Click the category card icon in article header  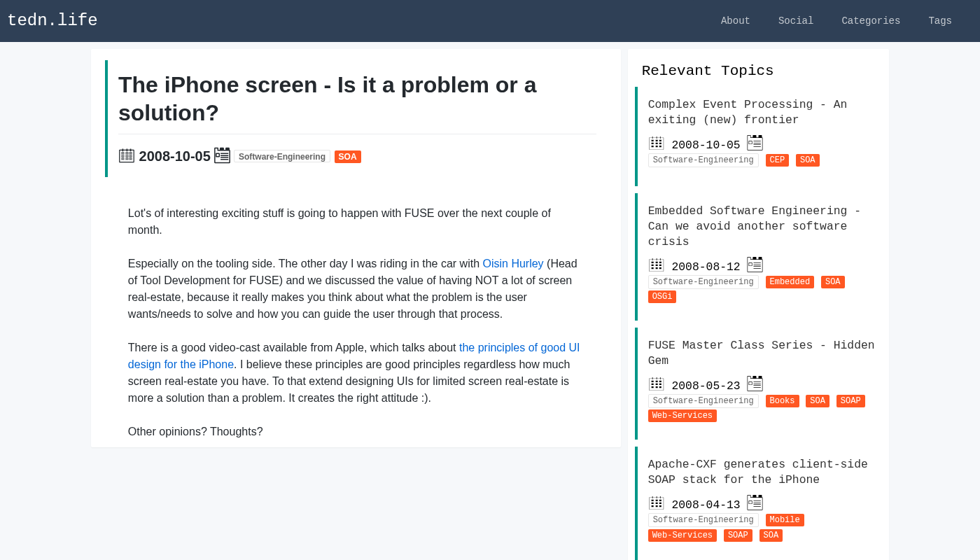tap(222, 155)
